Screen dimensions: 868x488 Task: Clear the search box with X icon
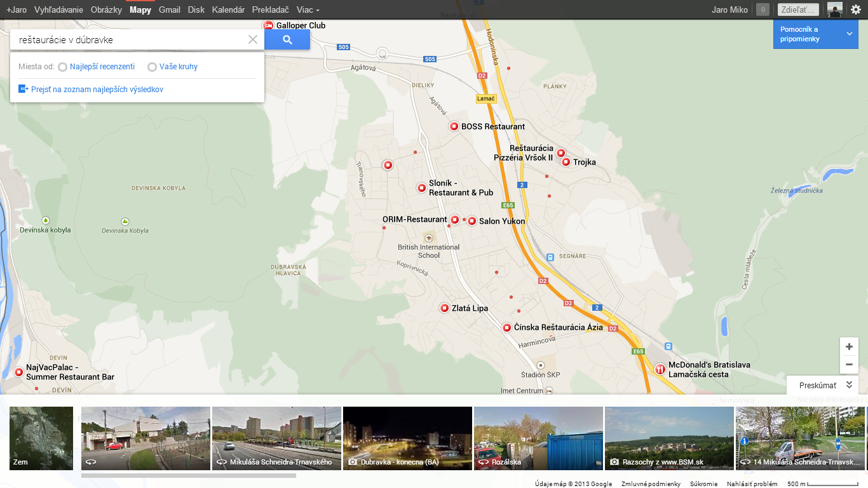252,39
